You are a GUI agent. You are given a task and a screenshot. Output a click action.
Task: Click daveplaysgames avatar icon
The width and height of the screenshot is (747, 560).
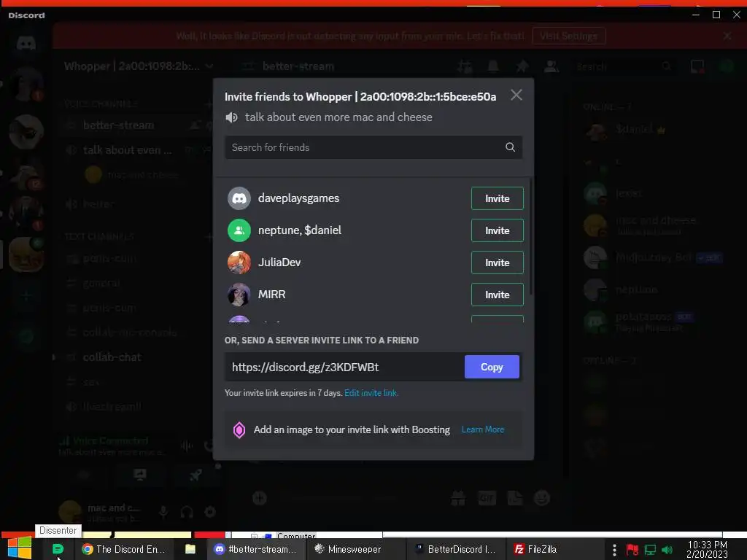[x=239, y=198]
